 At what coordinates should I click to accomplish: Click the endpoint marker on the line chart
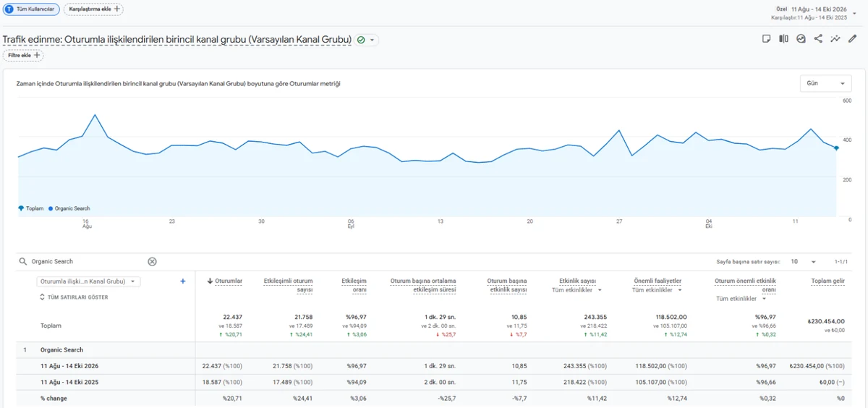pyautogui.click(x=836, y=148)
